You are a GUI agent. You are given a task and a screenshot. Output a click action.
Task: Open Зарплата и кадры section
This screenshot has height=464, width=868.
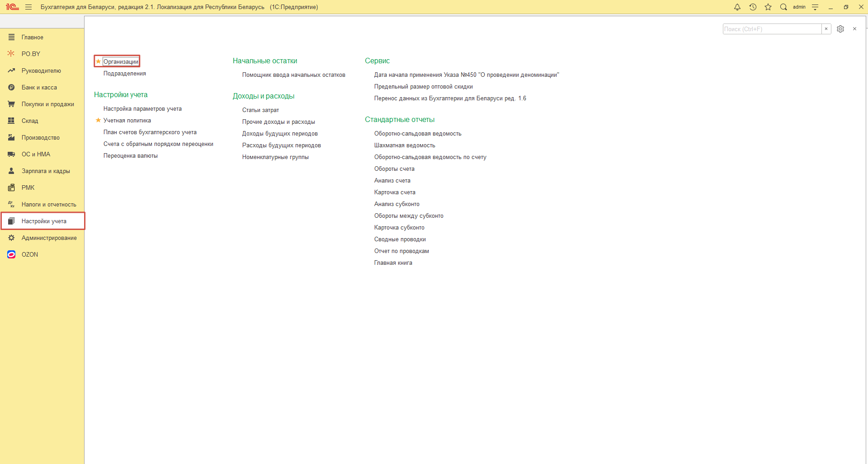42,171
